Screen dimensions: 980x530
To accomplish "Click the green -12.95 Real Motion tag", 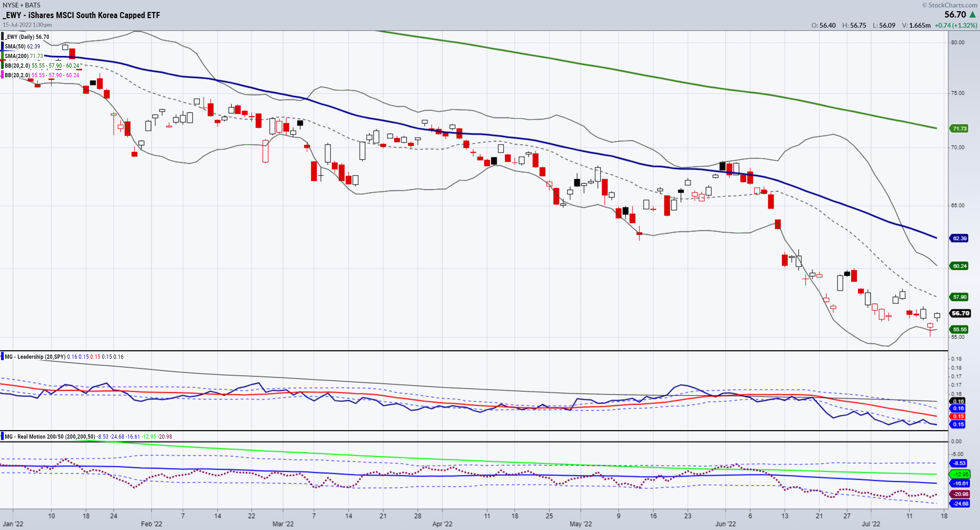I will pyautogui.click(x=960, y=474).
